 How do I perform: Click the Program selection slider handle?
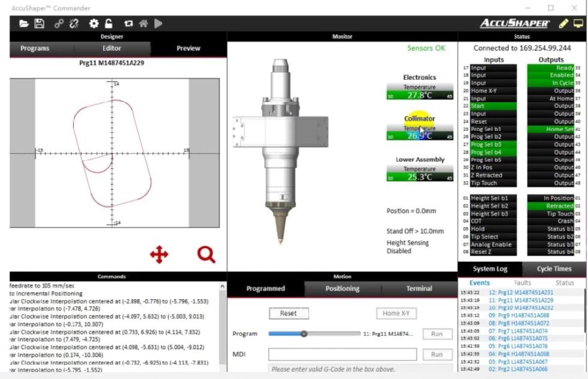click(x=304, y=334)
